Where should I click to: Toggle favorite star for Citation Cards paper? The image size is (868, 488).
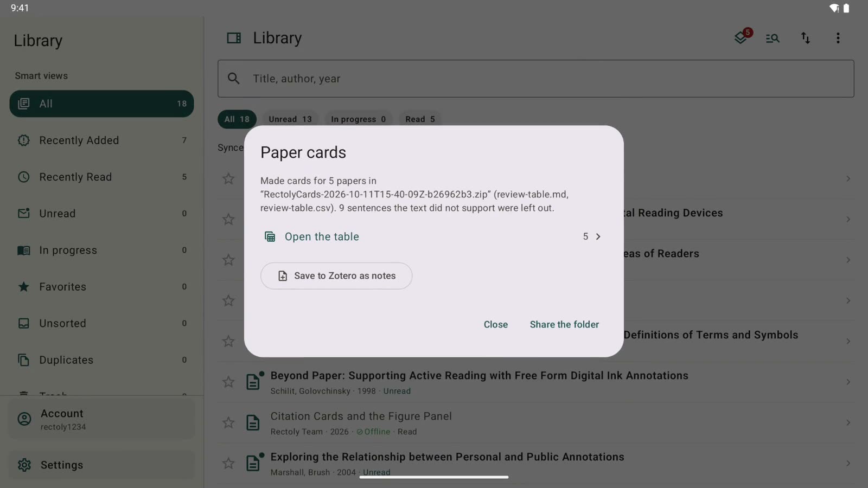(x=228, y=422)
